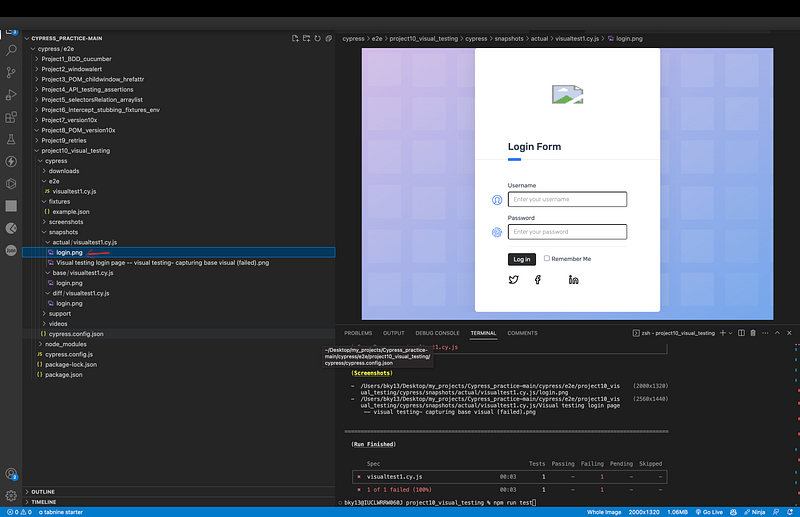Kill terminal with trash icon
This screenshot has height=517, width=800.
(753, 333)
